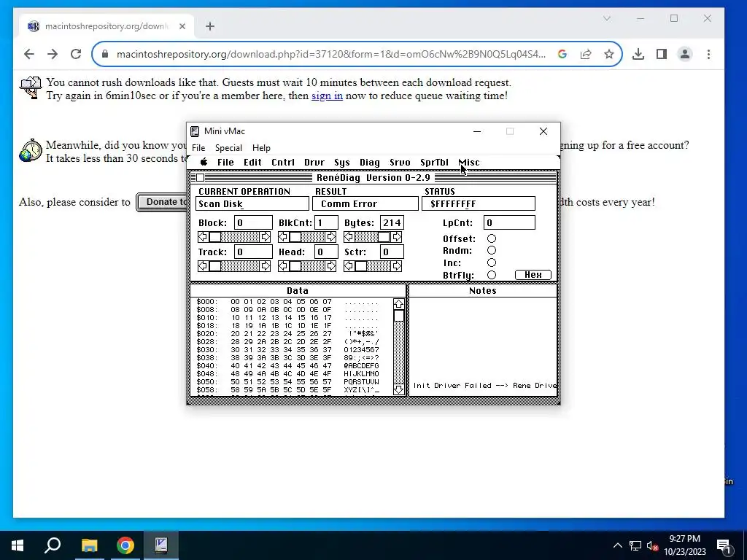Click Data pane scroll up arrow
Image resolution: width=747 pixels, height=560 pixels.
[x=399, y=304]
